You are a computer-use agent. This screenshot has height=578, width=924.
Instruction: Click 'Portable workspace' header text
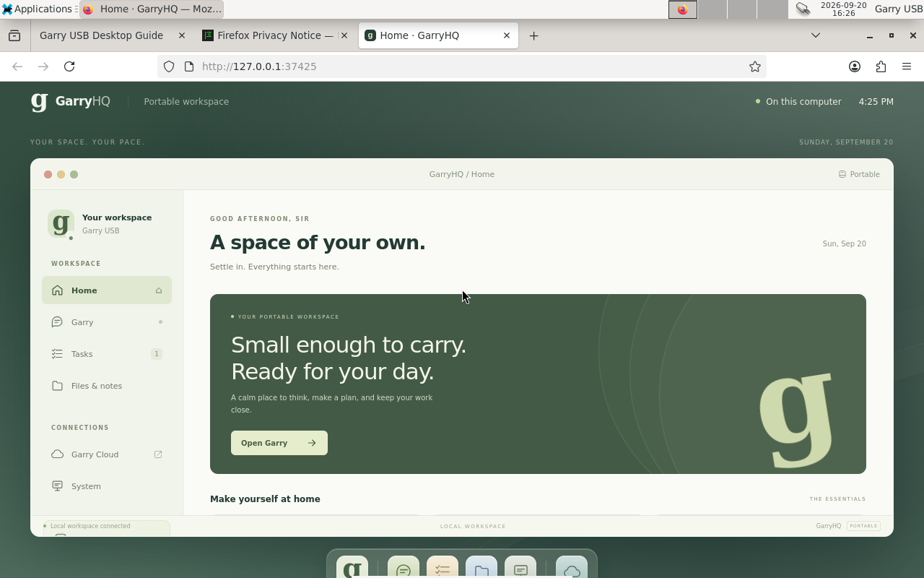(186, 102)
